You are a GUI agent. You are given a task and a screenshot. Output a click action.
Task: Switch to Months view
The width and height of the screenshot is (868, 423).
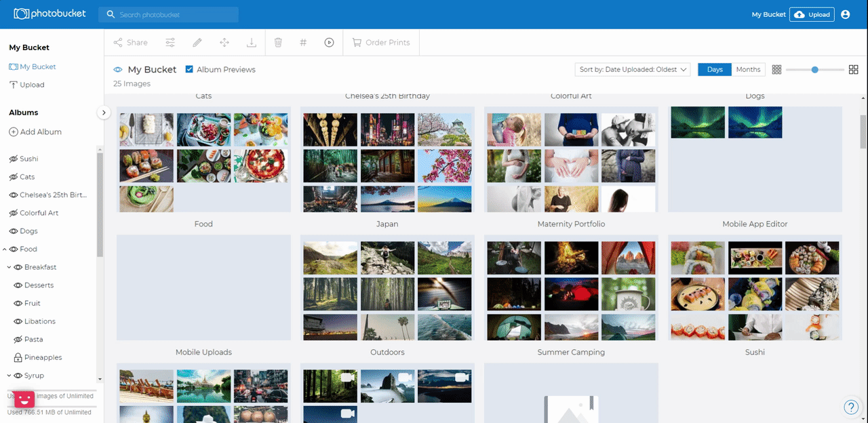tap(748, 69)
